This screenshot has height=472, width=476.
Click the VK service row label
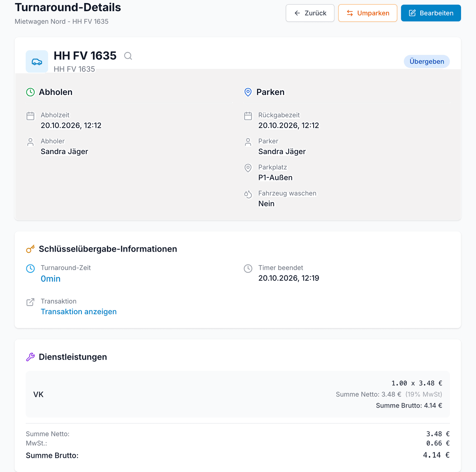38,394
